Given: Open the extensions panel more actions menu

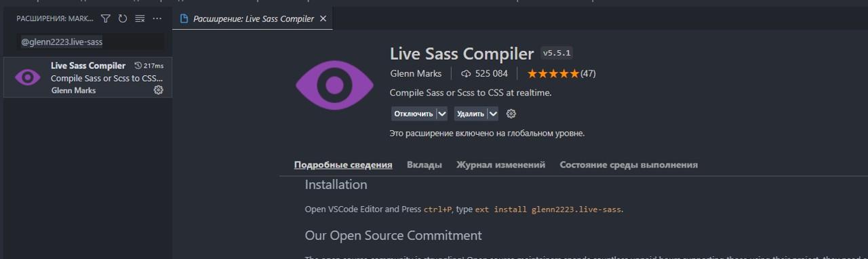Looking at the screenshot, I should (157, 19).
